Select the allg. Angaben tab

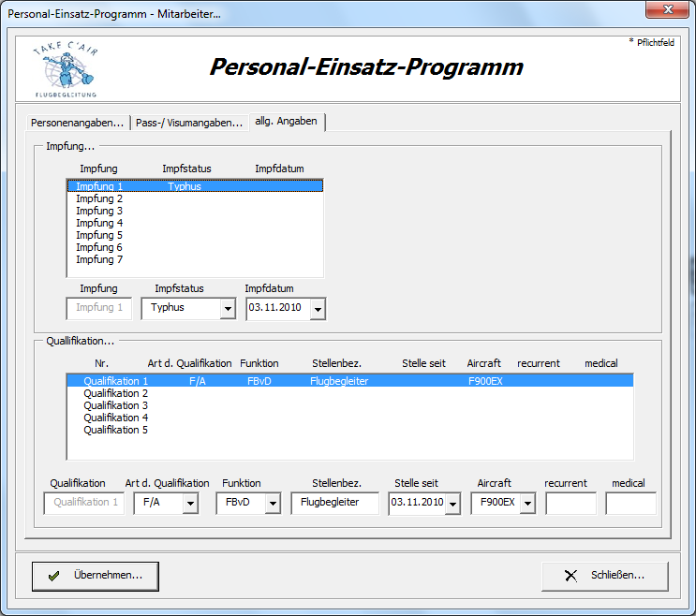click(x=286, y=122)
